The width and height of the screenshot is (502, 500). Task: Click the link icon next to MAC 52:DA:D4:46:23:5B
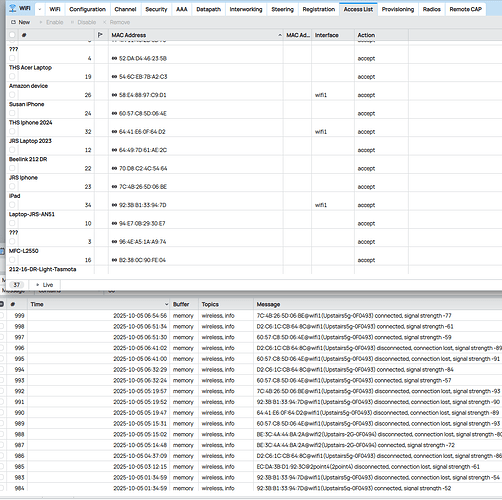tap(114, 59)
